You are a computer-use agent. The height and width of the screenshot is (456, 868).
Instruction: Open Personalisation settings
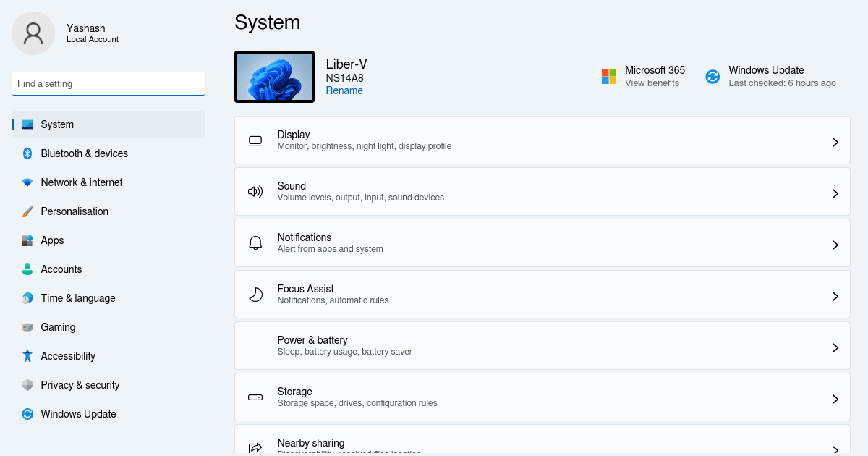pyautogui.click(x=27, y=211)
